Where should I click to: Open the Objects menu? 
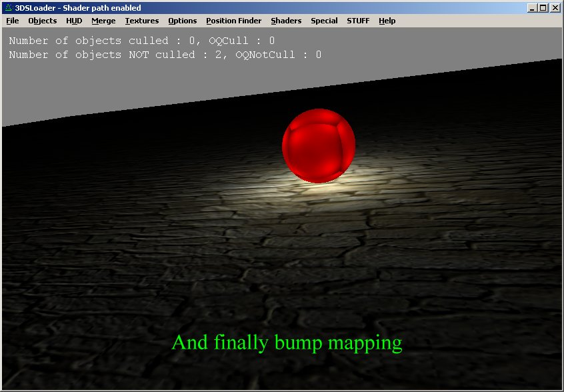(x=43, y=21)
